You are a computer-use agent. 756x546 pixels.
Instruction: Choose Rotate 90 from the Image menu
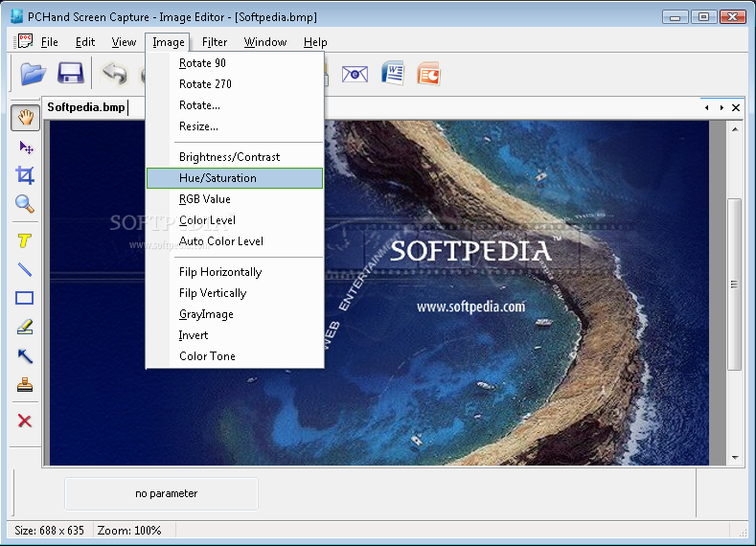tap(235, 63)
